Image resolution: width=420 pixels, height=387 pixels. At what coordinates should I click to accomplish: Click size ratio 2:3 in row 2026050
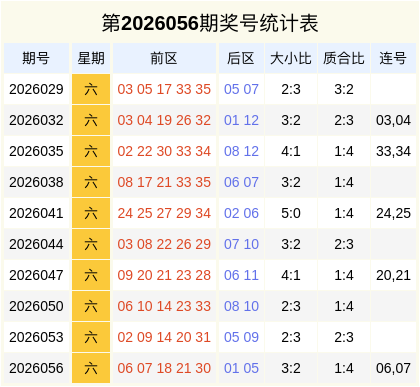click(291, 306)
